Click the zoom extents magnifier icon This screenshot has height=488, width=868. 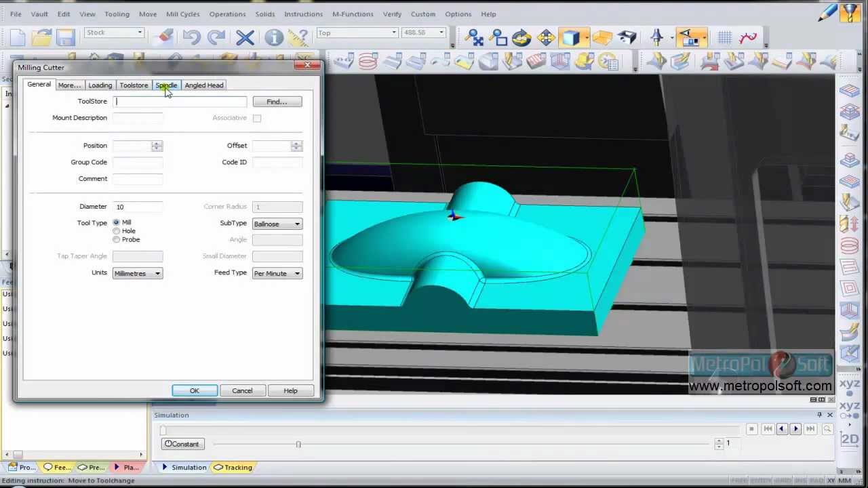pyautogui.click(x=474, y=38)
